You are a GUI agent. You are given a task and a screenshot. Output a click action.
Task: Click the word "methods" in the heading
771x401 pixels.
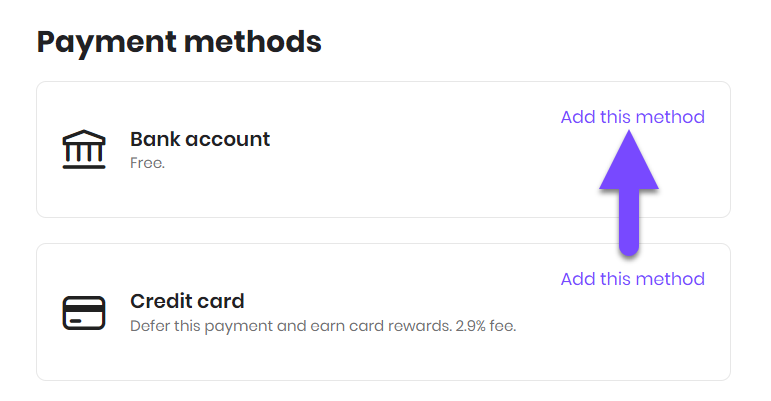(253, 42)
